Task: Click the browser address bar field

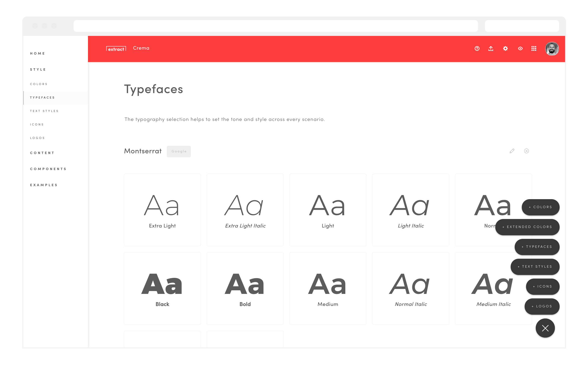Action: (275, 26)
